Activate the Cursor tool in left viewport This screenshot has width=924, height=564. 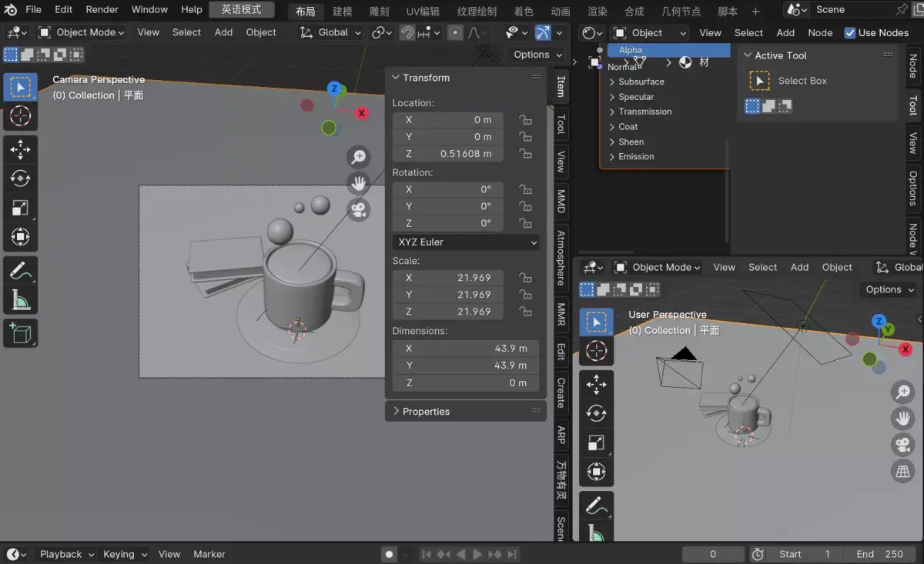click(x=20, y=116)
